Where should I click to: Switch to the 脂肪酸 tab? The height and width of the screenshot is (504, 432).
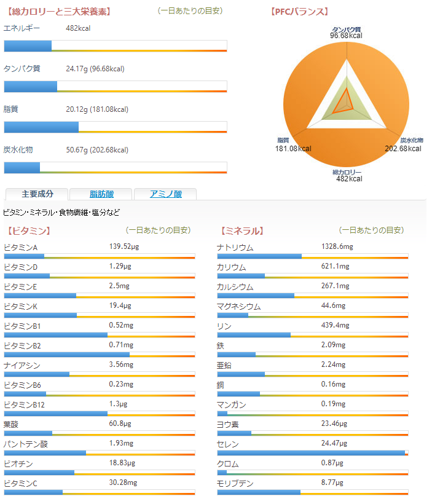(101, 194)
